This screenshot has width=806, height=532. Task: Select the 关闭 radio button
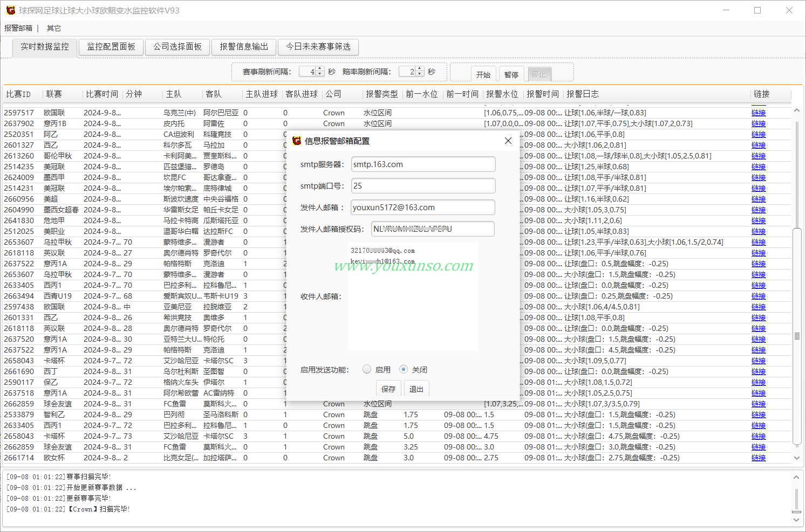click(404, 369)
